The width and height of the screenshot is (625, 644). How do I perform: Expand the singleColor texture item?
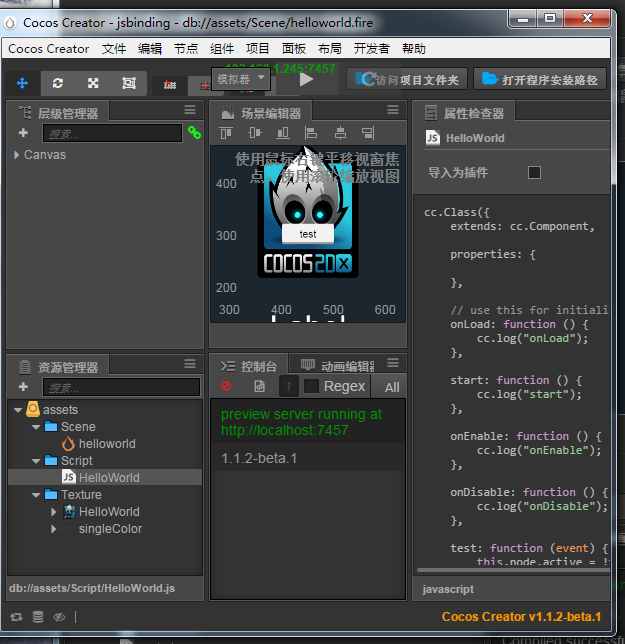click(x=53, y=529)
